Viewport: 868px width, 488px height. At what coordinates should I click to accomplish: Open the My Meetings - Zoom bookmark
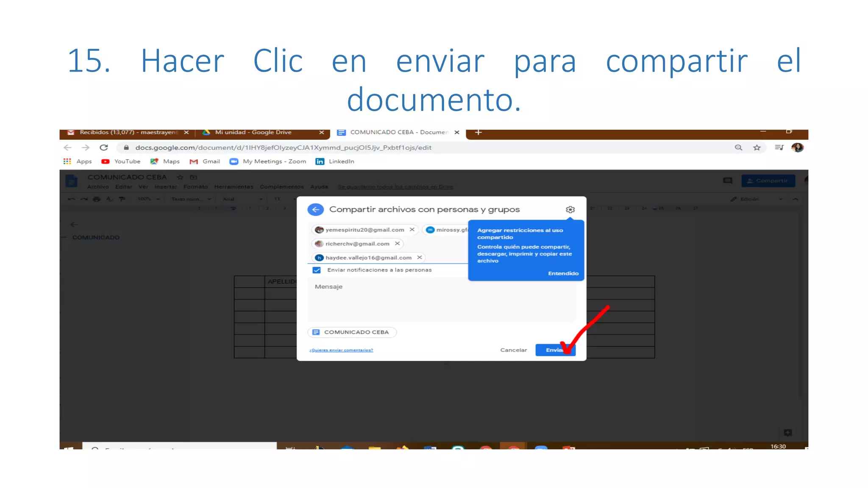[x=268, y=161]
